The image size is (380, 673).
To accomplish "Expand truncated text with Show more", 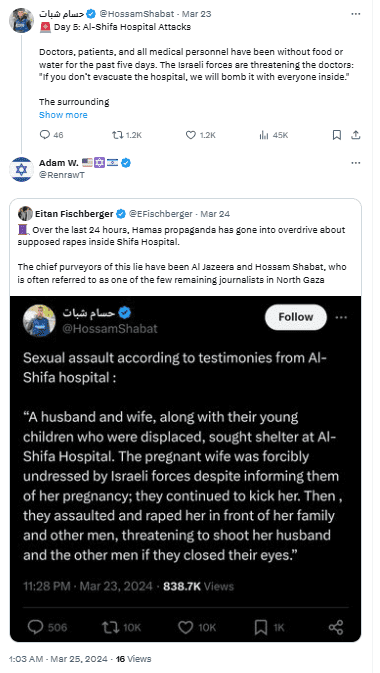I will click(63, 115).
